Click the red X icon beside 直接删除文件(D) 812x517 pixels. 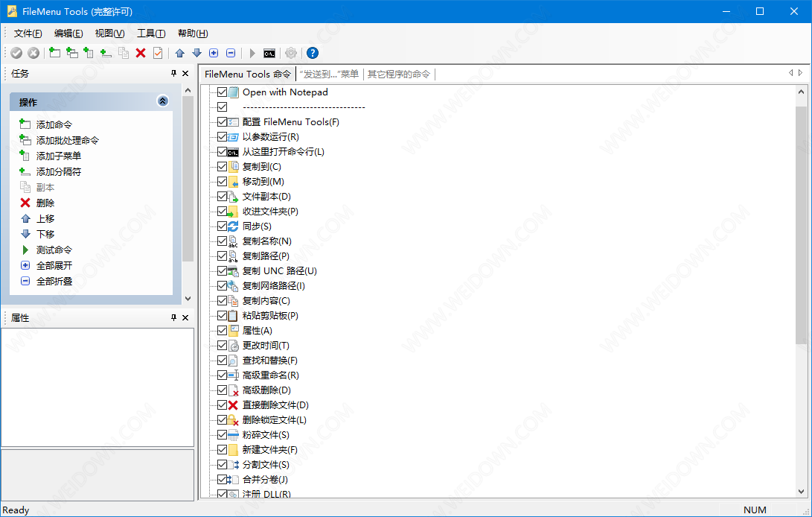click(x=234, y=405)
